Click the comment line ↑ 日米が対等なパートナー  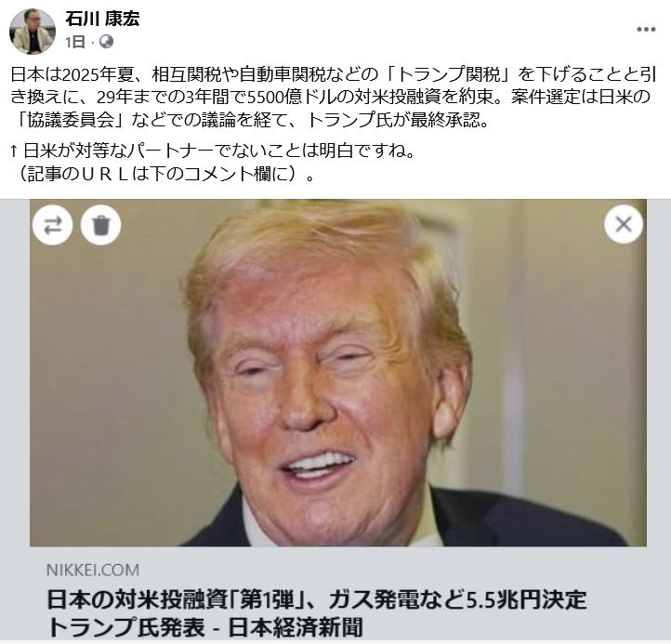click(213, 151)
